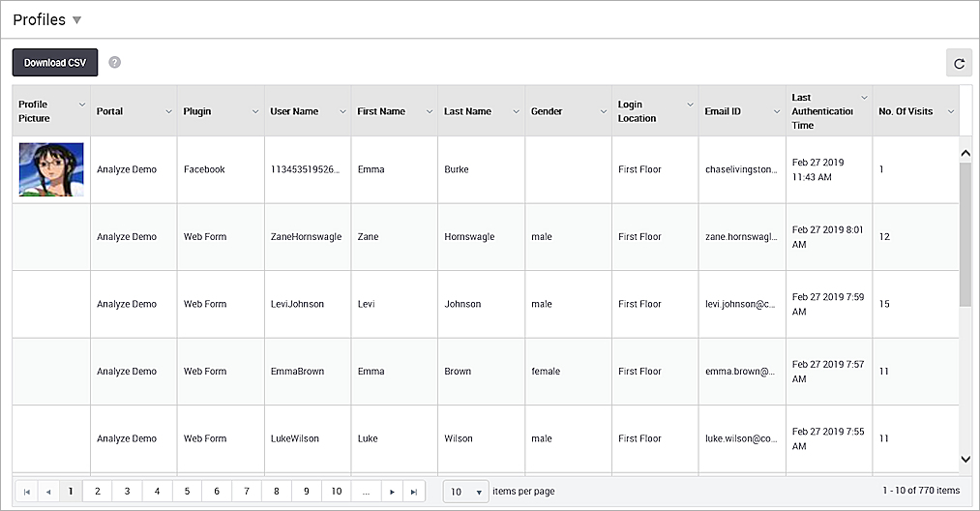The image size is (980, 511).
Task: Click the scrollbar down arrow
Action: [965, 459]
